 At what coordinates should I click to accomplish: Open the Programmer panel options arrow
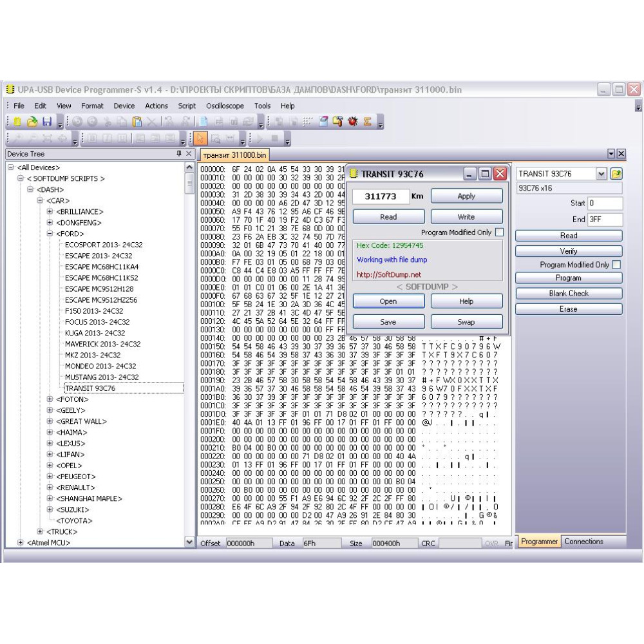[611, 154]
